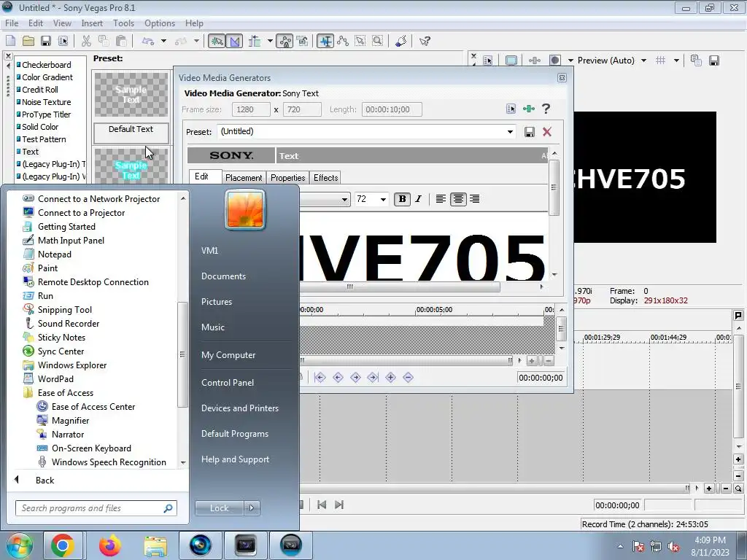This screenshot has width=747, height=560.
Task: Toggle Lock Envelopes to Events button
Action: pos(285,41)
